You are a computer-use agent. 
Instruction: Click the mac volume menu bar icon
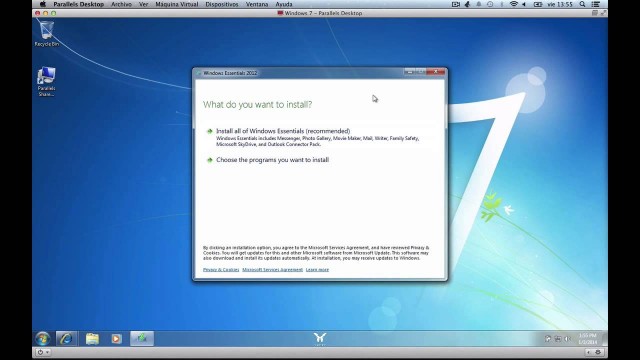tap(524, 4)
